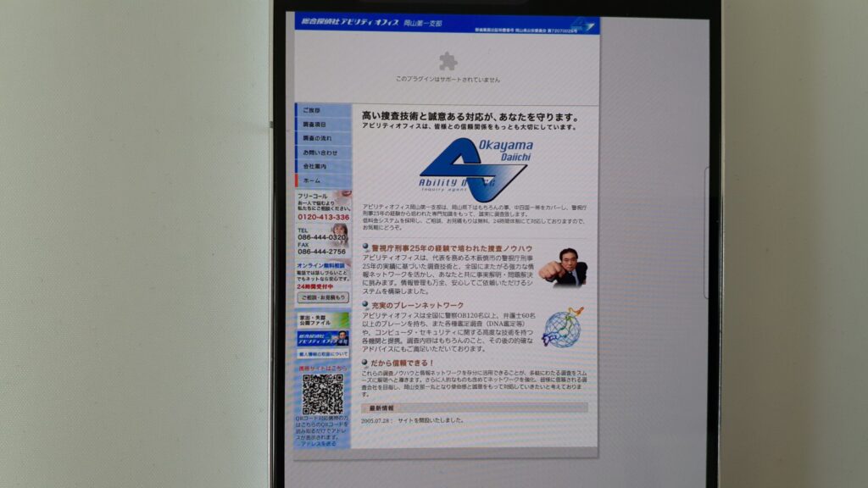Viewport: 868px width, 488px height.
Task: Tap the 最新情報 section bar
Action: (475, 408)
